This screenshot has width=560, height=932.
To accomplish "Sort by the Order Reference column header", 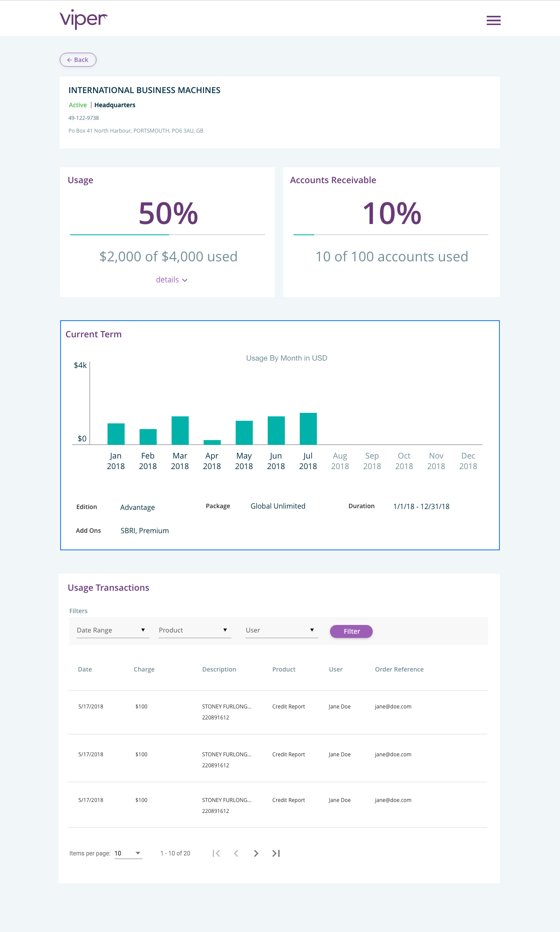I will [399, 669].
